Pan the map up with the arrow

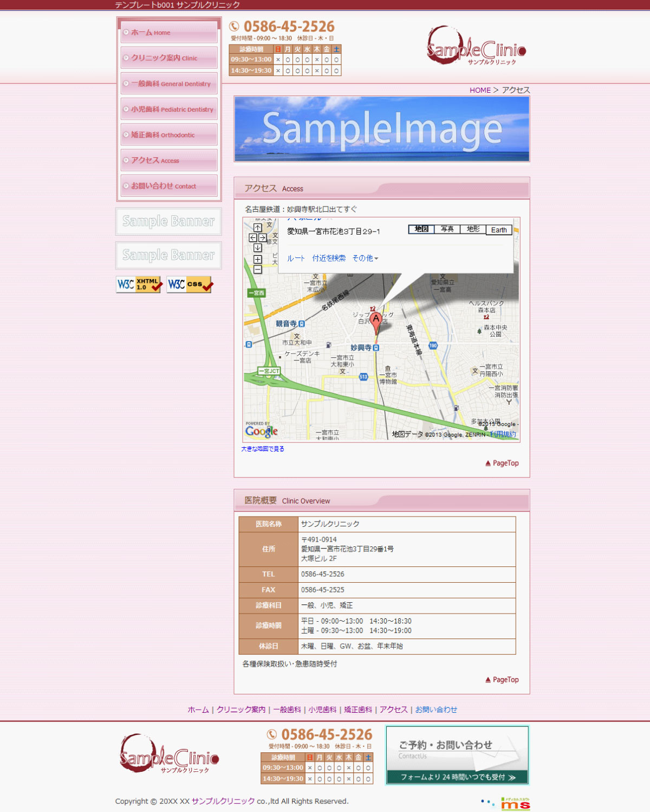click(x=257, y=228)
